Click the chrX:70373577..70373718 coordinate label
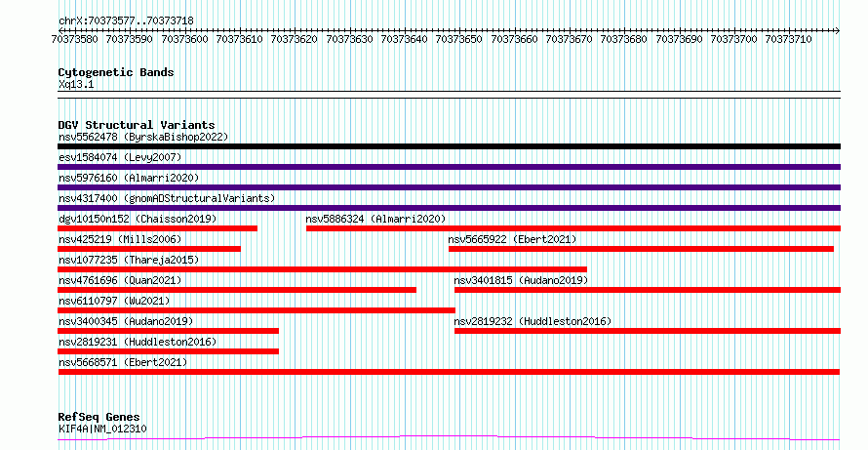 tap(126, 21)
